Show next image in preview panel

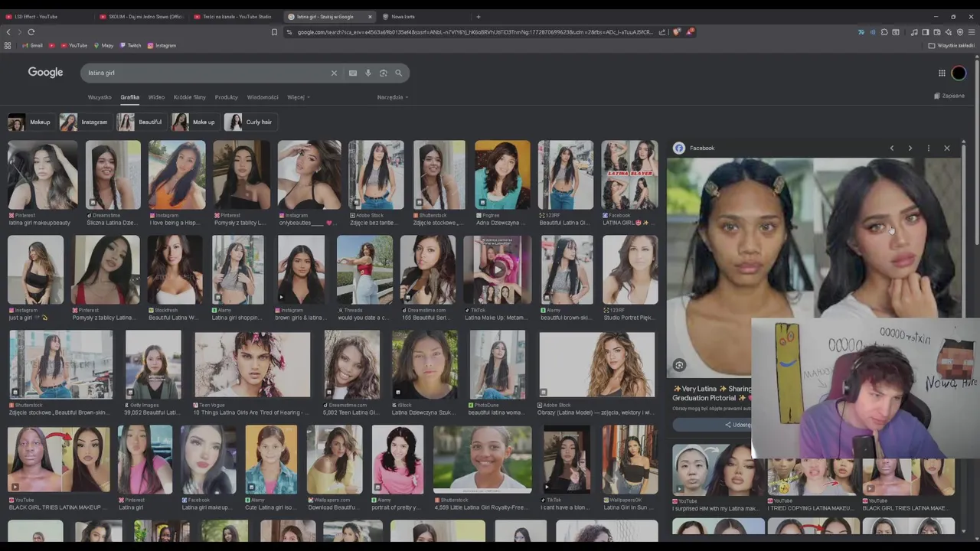pos(910,148)
